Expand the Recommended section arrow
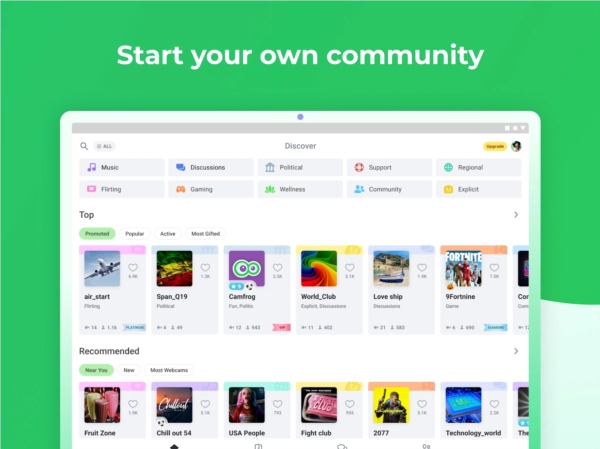 pos(516,351)
